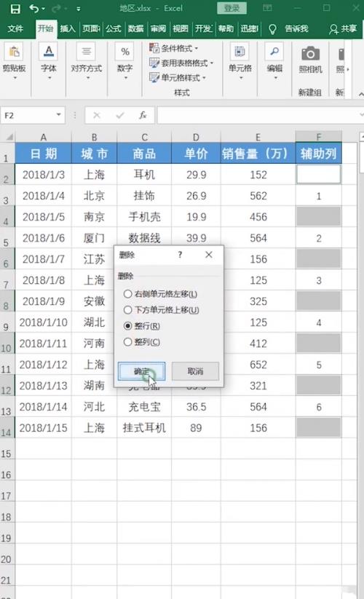This screenshot has width=364, height=599.
Task: Click the login (登录) button
Action: pyautogui.click(x=232, y=8)
